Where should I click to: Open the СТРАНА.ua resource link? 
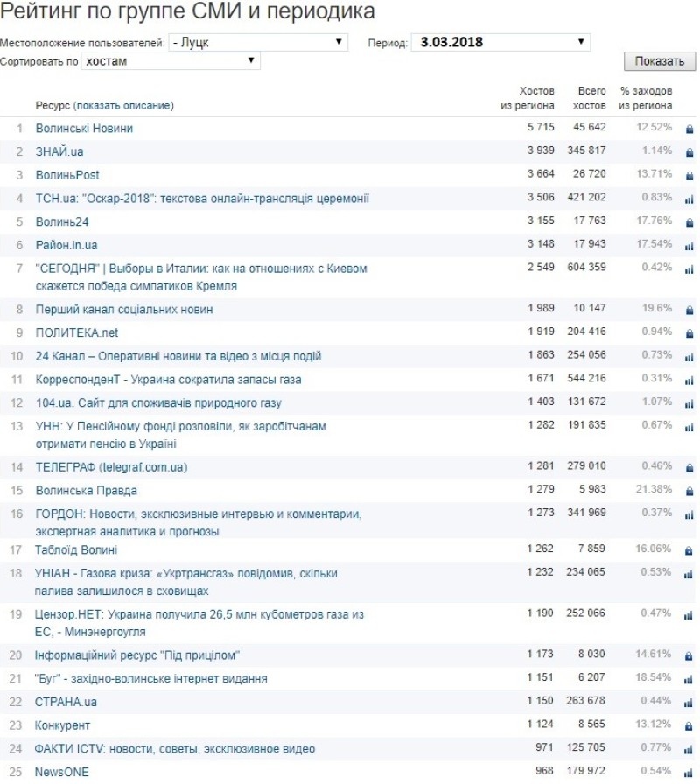coord(66,702)
